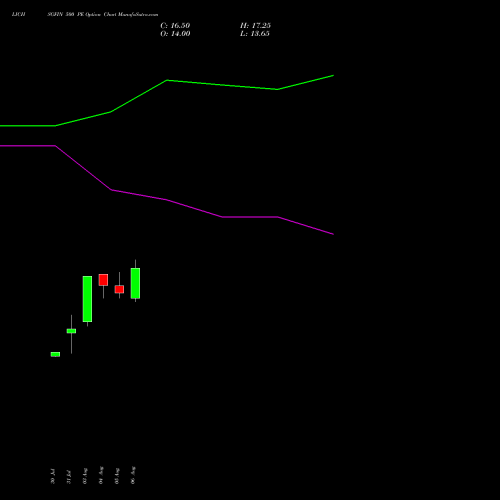Image resolution: width=500 pixels, height=500 pixels.
Task: Click the 31 Jul candlestick with long wick
Action: coord(71,331)
